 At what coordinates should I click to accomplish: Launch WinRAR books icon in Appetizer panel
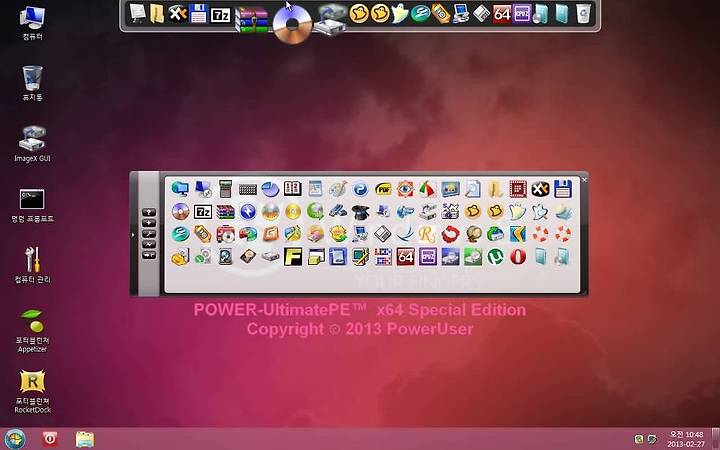point(225,212)
